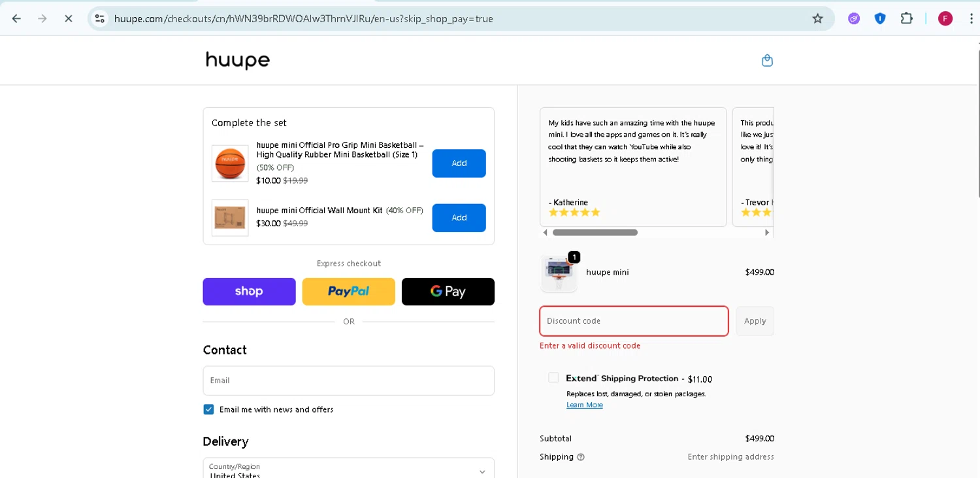Click Katherine's five-star rating
Viewport: 980px width, 478px height.
[574, 213]
